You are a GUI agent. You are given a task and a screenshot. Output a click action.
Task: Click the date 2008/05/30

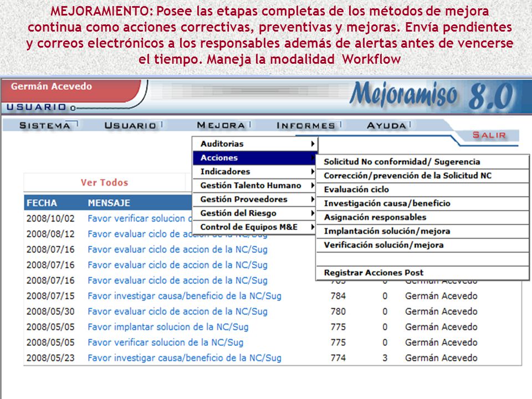pyautogui.click(x=50, y=311)
